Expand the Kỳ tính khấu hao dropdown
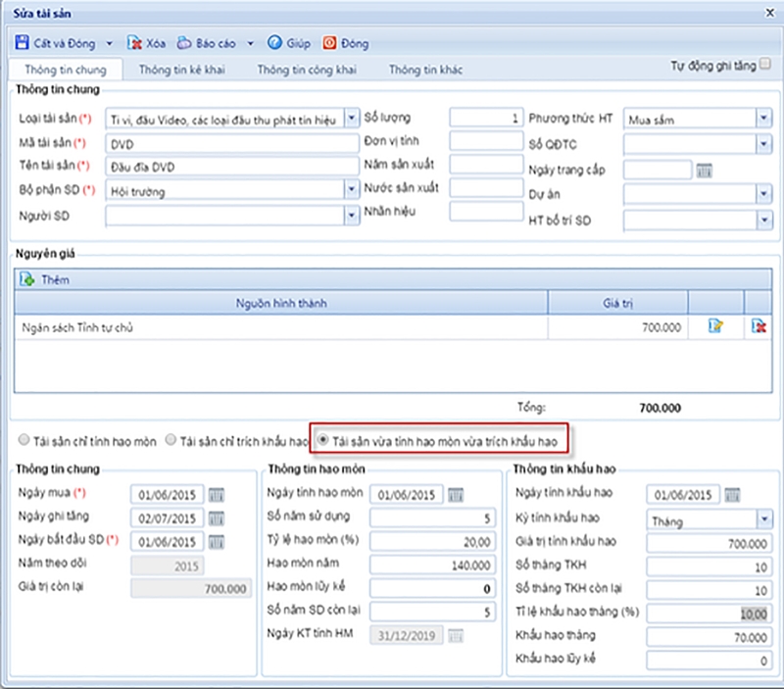The height and width of the screenshot is (689, 784). (764, 520)
